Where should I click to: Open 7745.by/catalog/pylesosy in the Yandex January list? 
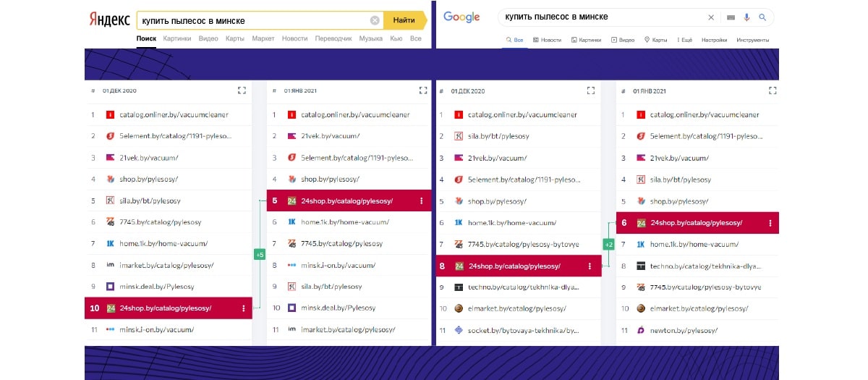point(342,244)
